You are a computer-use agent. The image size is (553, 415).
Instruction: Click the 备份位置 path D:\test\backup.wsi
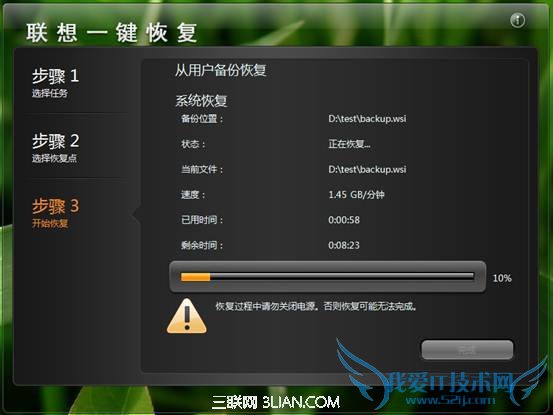click(367, 118)
